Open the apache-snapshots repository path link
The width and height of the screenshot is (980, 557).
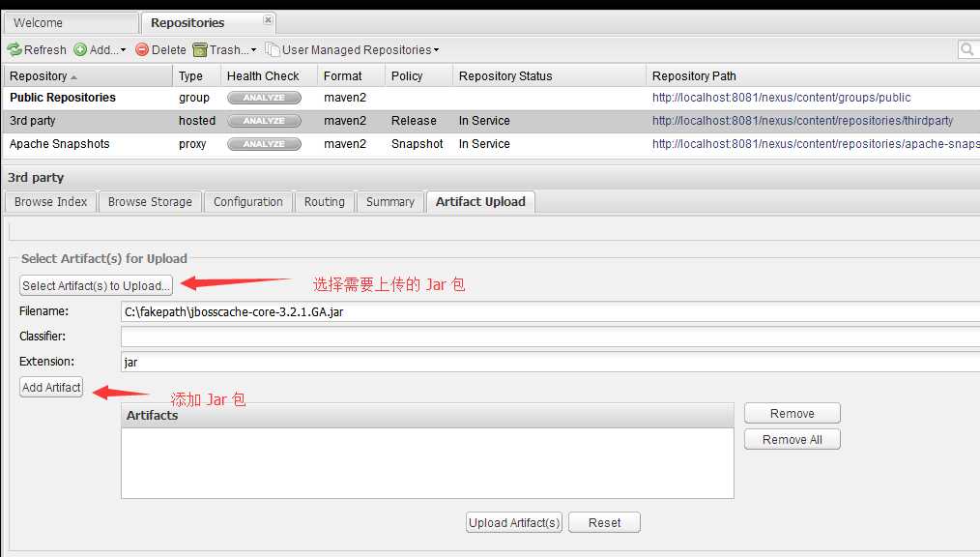816,144
